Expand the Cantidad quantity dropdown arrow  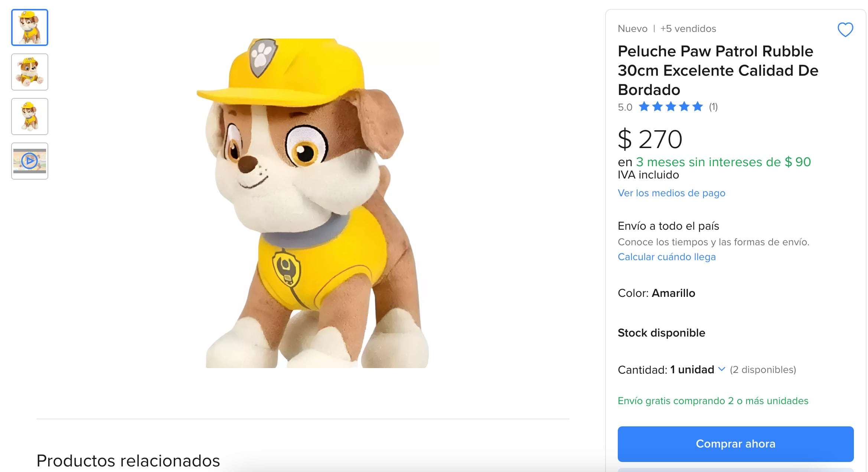pyautogui.click(x=721, y=369)
